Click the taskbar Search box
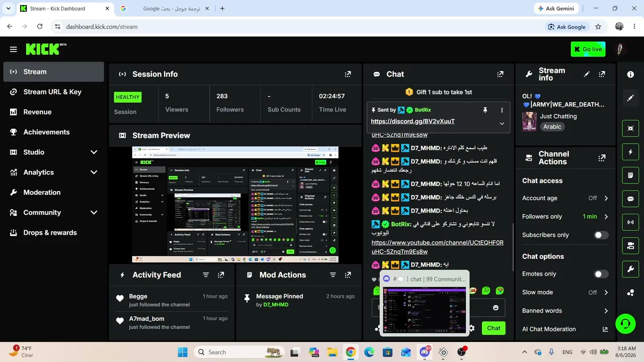This screenshot has width=644, height=362. click(x=239, y=352)
